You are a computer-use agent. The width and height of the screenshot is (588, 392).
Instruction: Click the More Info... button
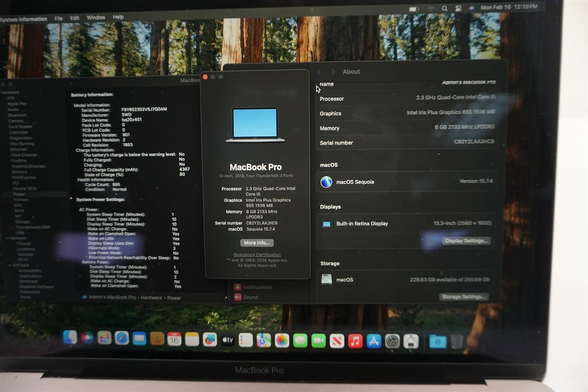tap(257, 243)
